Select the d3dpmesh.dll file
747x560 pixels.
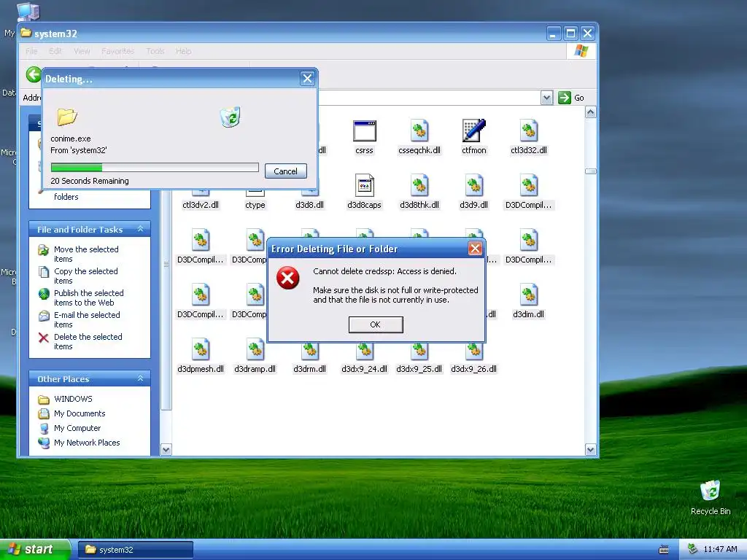201,356
